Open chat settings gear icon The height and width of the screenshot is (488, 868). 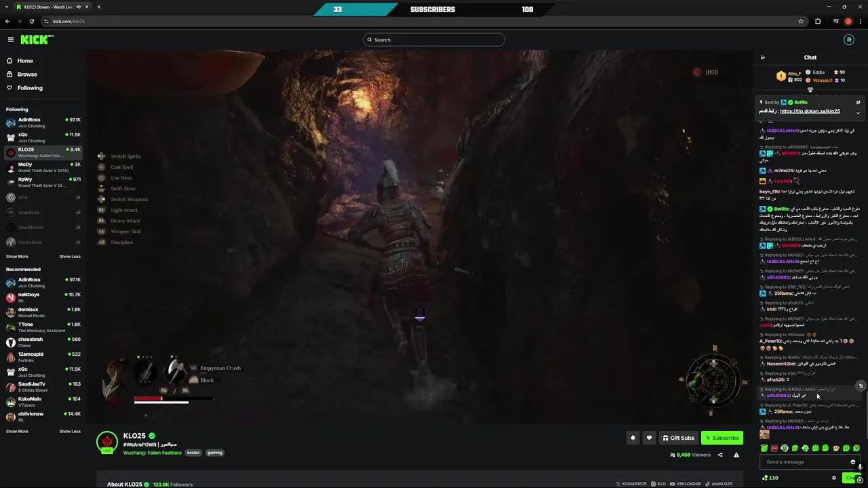pyautogui.click(x=834, y=478)
